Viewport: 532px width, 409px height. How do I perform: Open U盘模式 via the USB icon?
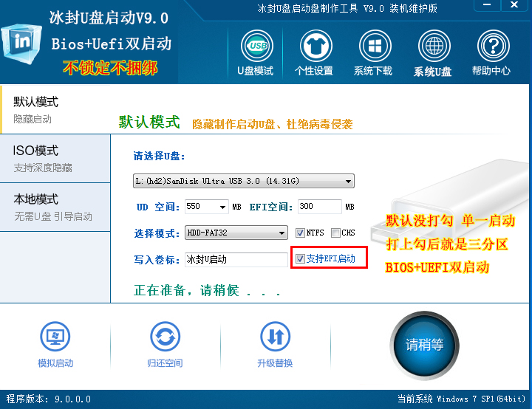[257, 46]
